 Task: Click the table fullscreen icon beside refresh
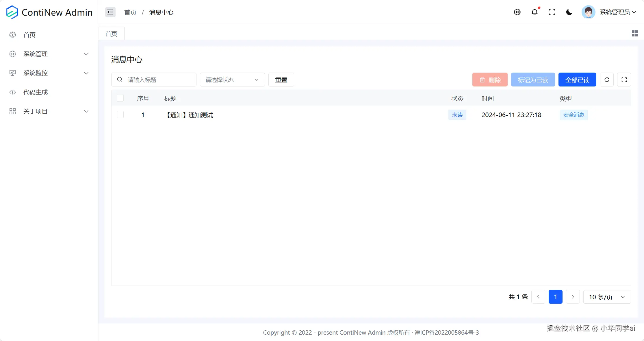point(624,80)
